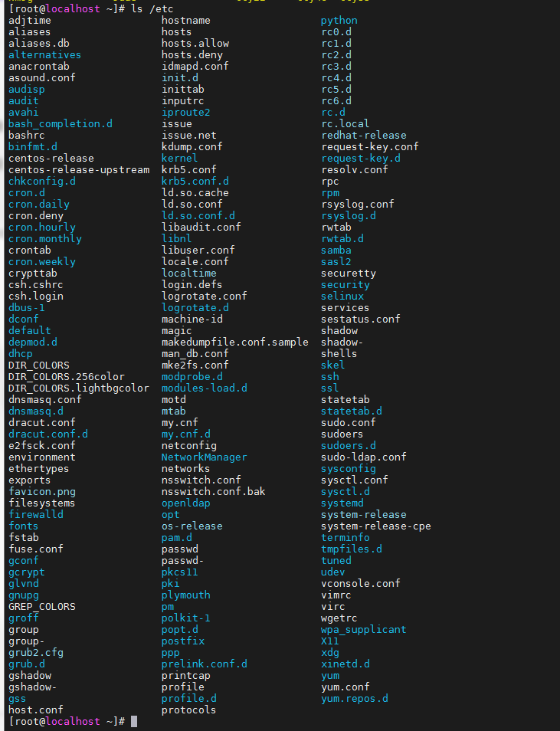Click the 'wpa_supplicant' directory entry
Screen dimensions: 560x731
[363, 630]
